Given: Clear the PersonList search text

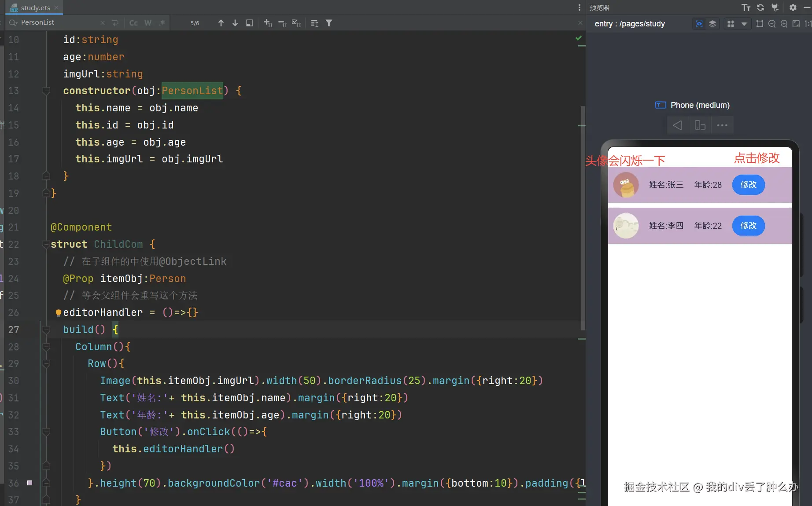Looking at the screenshot, I should (x=103, y=23).
